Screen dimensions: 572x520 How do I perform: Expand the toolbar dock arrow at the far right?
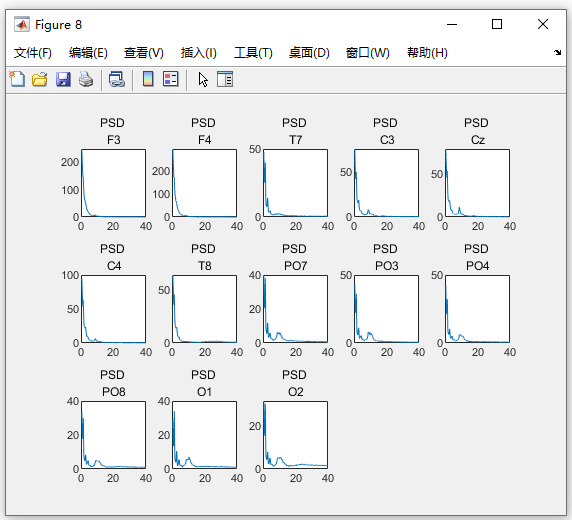[x=557, y=53]
